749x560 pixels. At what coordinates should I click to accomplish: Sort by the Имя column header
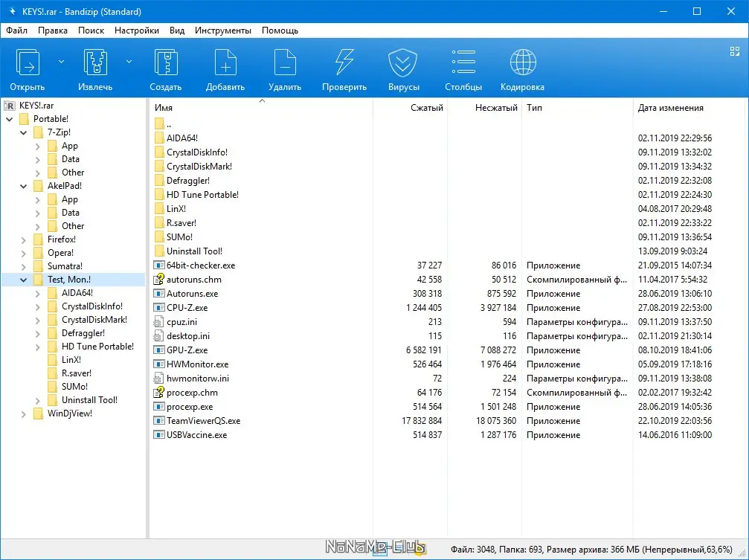261,108
